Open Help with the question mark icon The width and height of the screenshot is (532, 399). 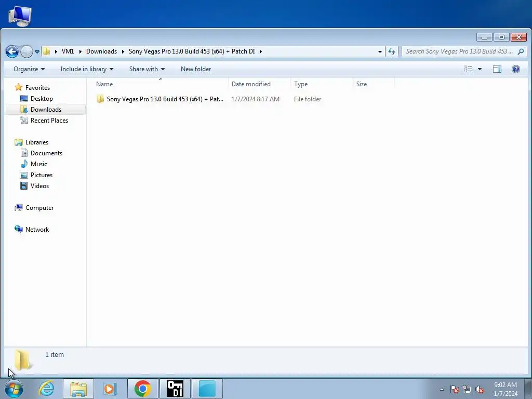click(x=516, y=69)
